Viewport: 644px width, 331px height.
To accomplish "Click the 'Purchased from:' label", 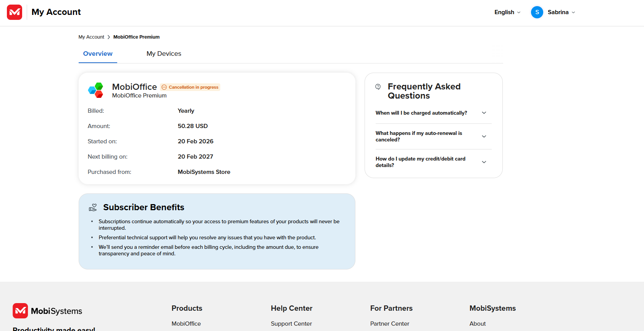I will click(110, 172).
